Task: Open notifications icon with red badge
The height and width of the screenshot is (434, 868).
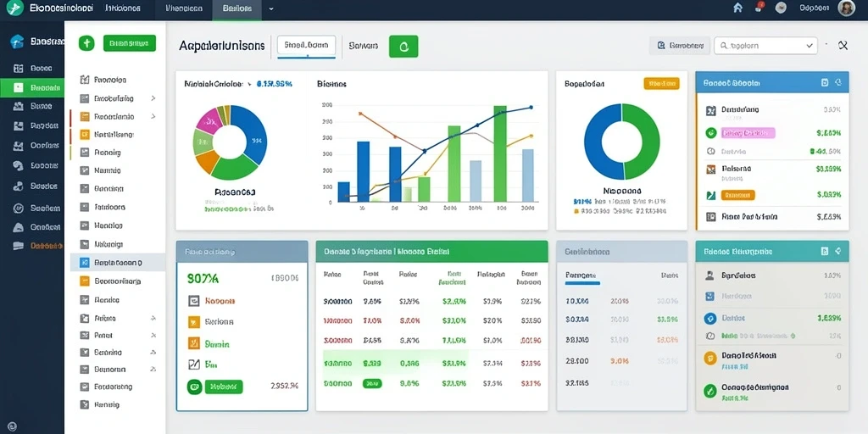Action: 759,7
